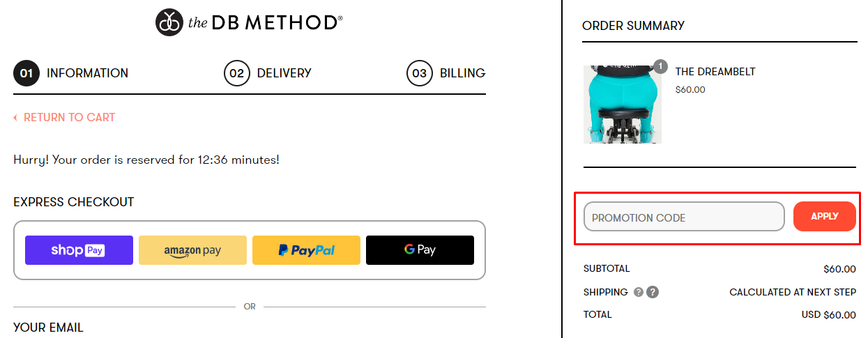The image size is (868, 338).
Task: Click the smaller shipping help question icon
Action: [x=639, y=292]
